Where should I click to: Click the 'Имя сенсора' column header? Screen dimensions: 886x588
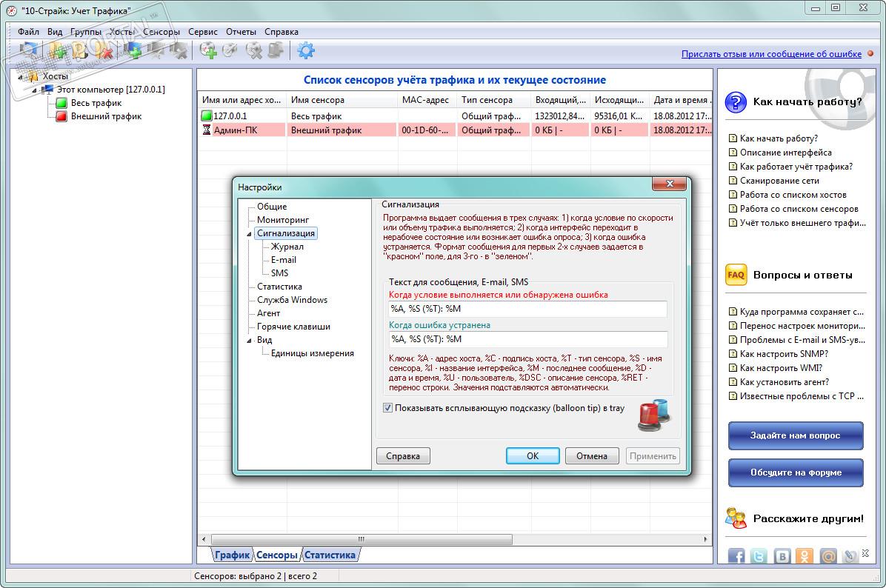[342, 100]
